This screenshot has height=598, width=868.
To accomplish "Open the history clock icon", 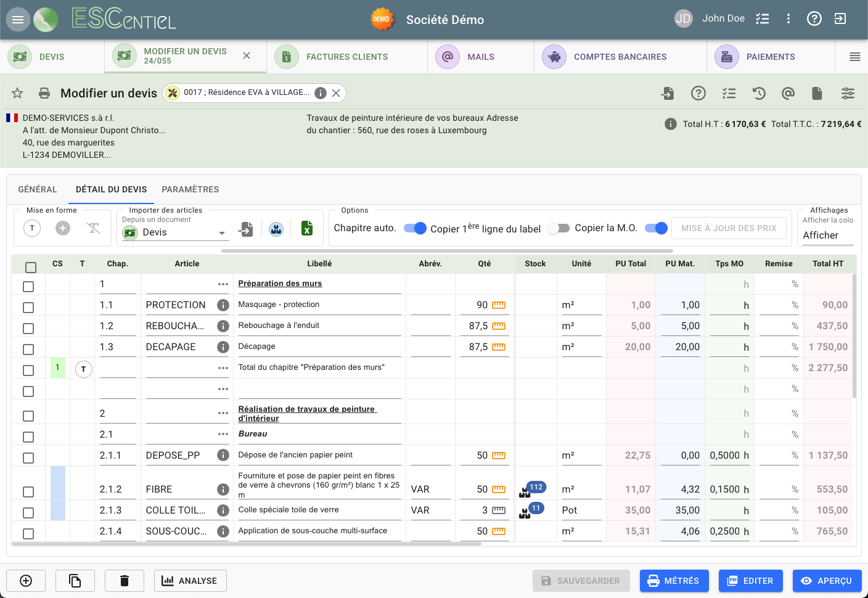I will (759, 93).
